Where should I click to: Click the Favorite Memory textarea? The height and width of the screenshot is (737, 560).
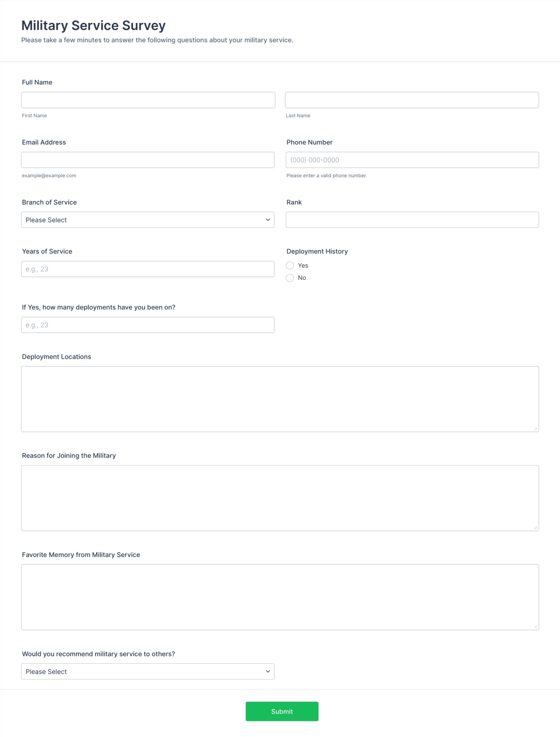click(280, 597)
